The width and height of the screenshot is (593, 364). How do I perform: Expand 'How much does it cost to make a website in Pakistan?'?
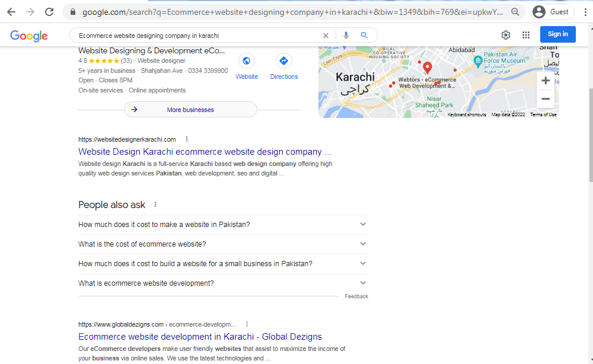[x=222, y=225]
